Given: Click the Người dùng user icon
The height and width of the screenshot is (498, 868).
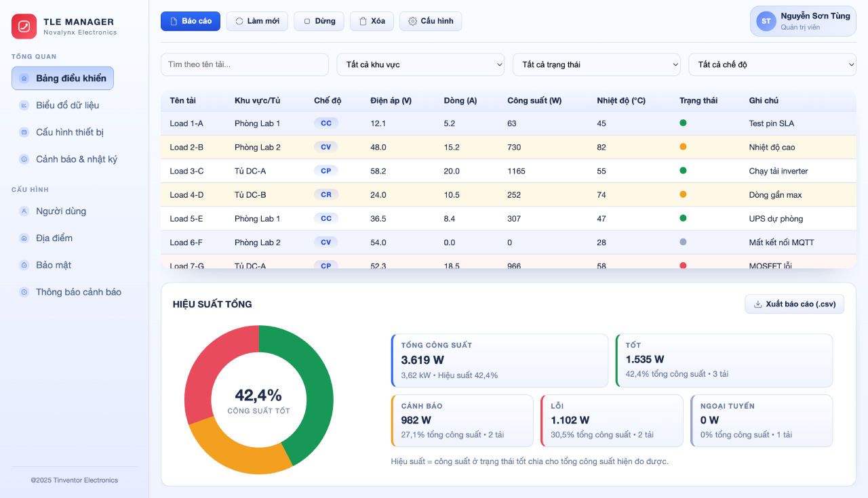Looking at the screenshot, I should pyautogui.click(x=24, y=211).
